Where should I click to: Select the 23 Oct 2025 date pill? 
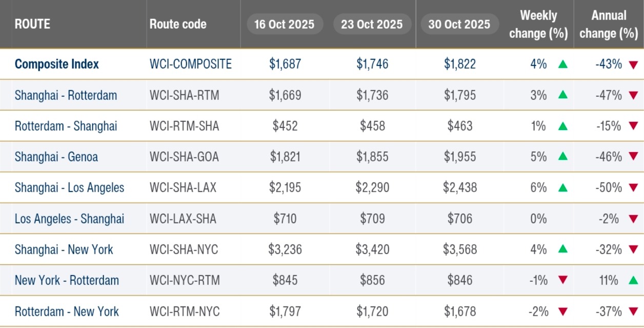click(x=372, y=24)
